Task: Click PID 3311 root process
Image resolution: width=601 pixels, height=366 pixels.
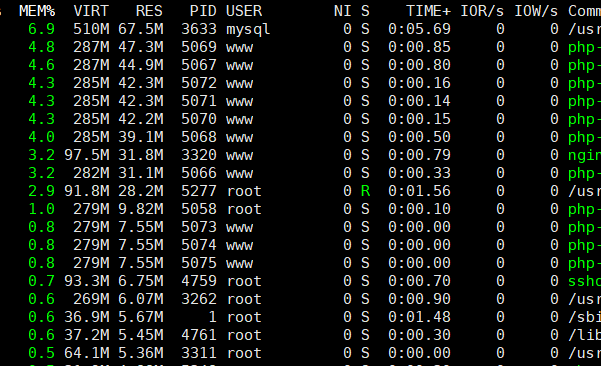Action: tap(199, 353)
